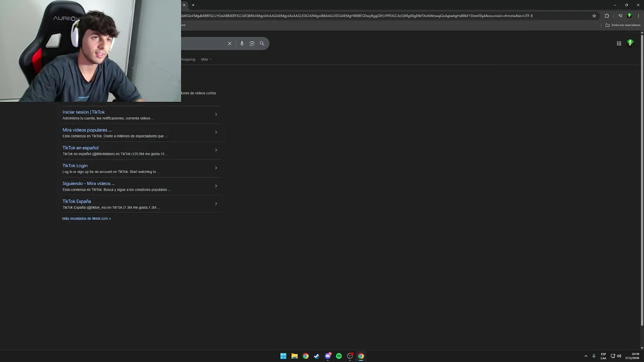Viewport: 644px width, 362px height.
Task: Open a new Chrome tab
Action: [x=193, y=5]
